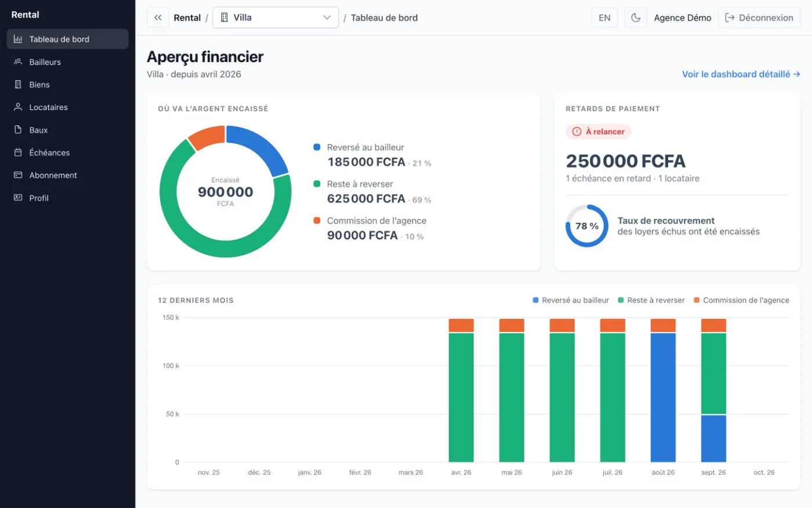Toggle dark mode with the moon button
The image size is (812, 508).
click(636, 17)
